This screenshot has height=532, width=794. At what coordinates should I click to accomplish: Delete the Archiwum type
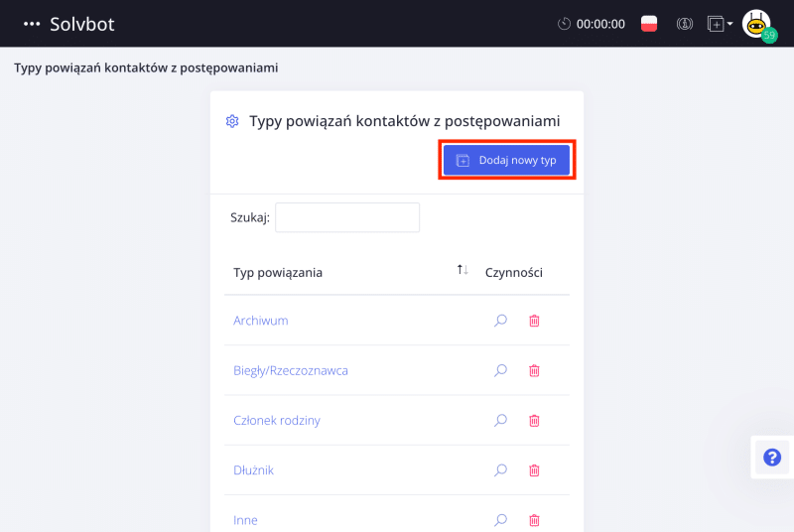(534, 321)
